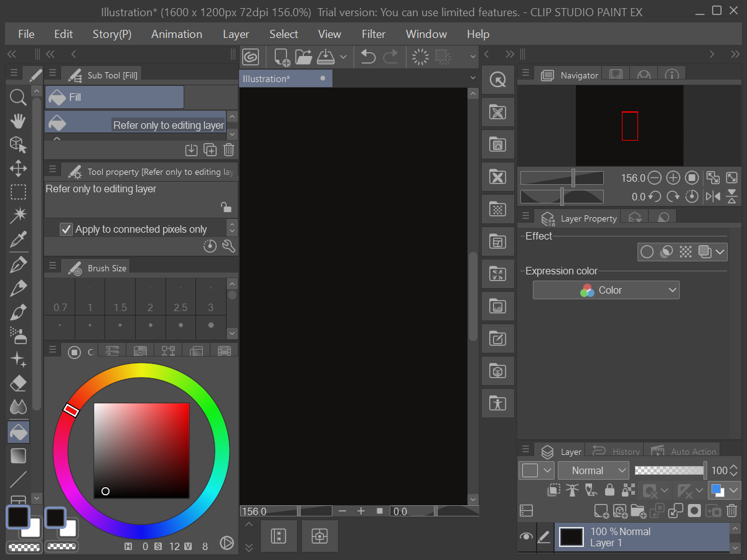Hide Layer 1 with eye icon
747x560 pixels.
pos(526,536)
